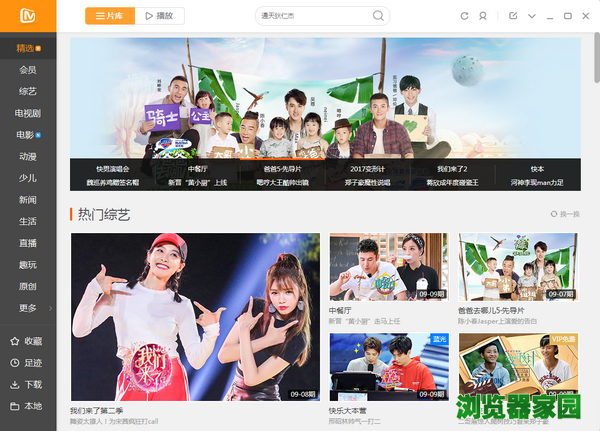Open the 我们来了第二季 large thumbnail

[x=195, y=316]
